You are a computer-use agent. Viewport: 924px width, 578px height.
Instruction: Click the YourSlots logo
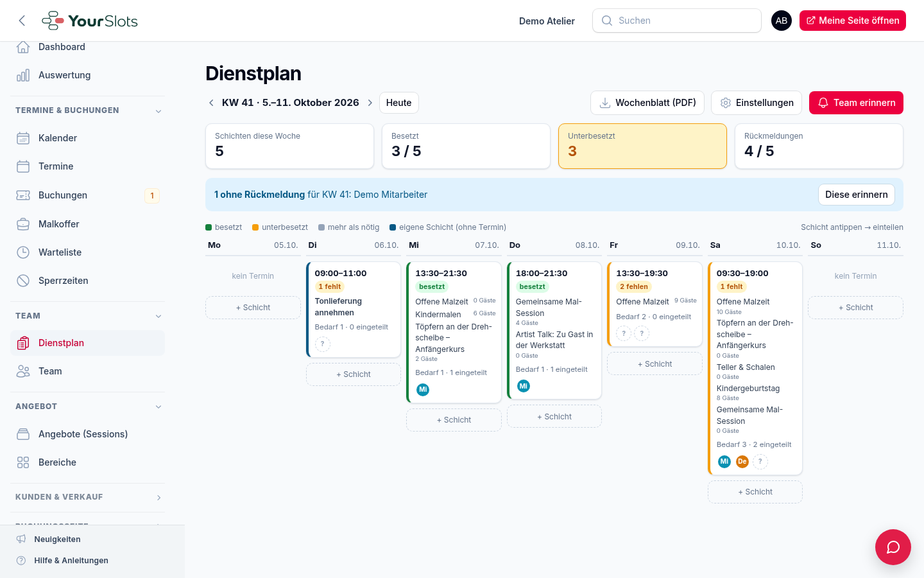(90, 21)
